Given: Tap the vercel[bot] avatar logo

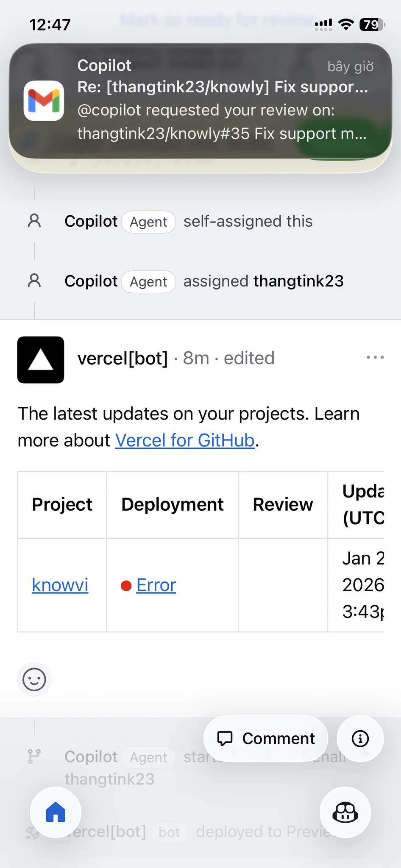Looking at the screenshot, I should [41, 360].
